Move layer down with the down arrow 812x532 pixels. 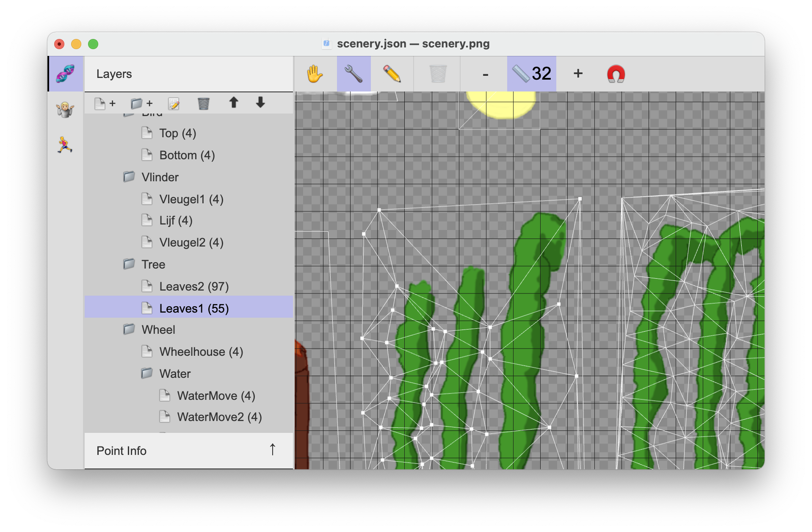pyautogui.click(x=260, y=103)
